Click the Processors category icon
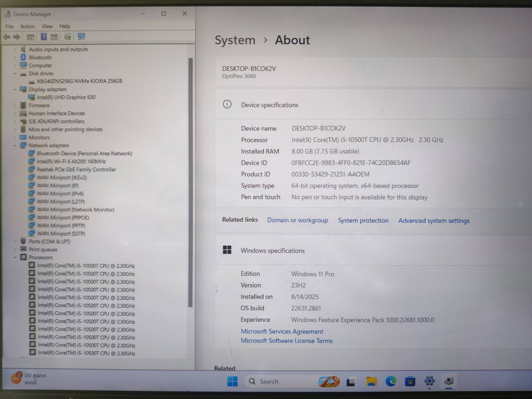The image size is (532, 399). click(24, 257)
